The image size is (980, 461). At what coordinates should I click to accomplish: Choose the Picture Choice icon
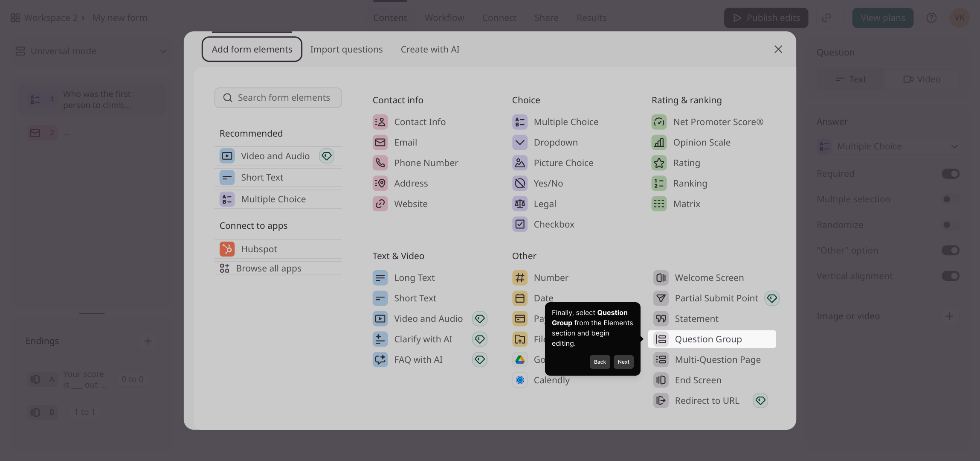click(520, 163)
